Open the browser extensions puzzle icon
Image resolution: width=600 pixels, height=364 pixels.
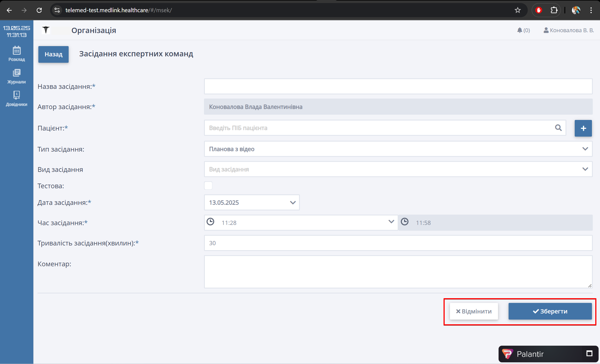coord(554,10)
